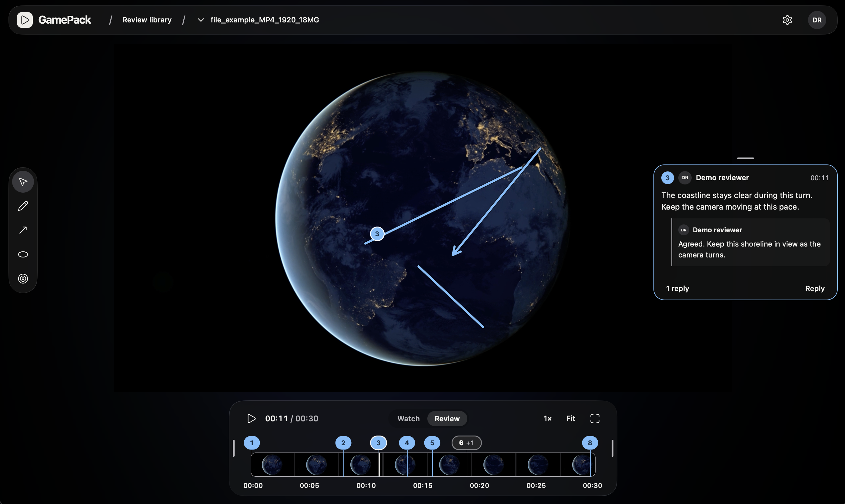The width and height of the screenshot is (845, 504).
Task: Enter fullscreen mode
Action: coord(595,418)
